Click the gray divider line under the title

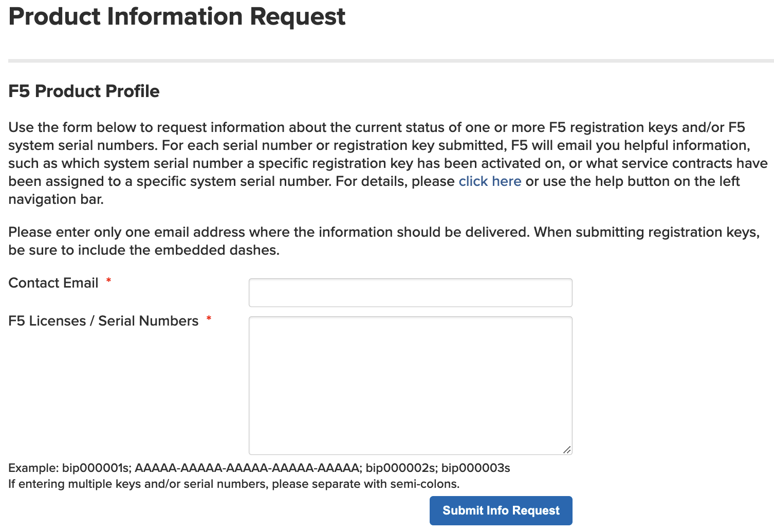pos(391,61)
